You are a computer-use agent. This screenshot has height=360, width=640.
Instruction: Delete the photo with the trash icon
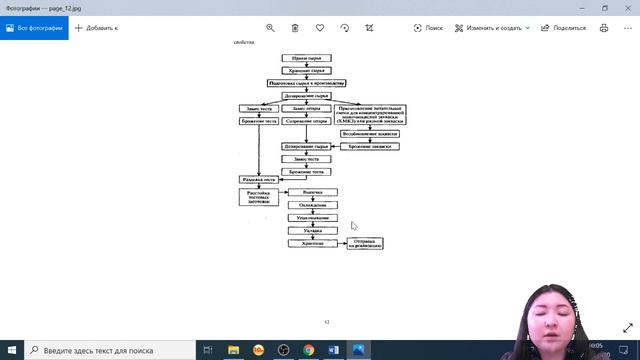[x=295, y=28]
